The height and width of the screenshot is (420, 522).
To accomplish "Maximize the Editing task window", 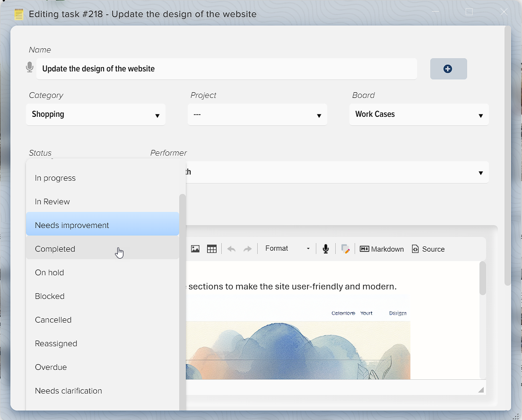I will coord(469,12).
